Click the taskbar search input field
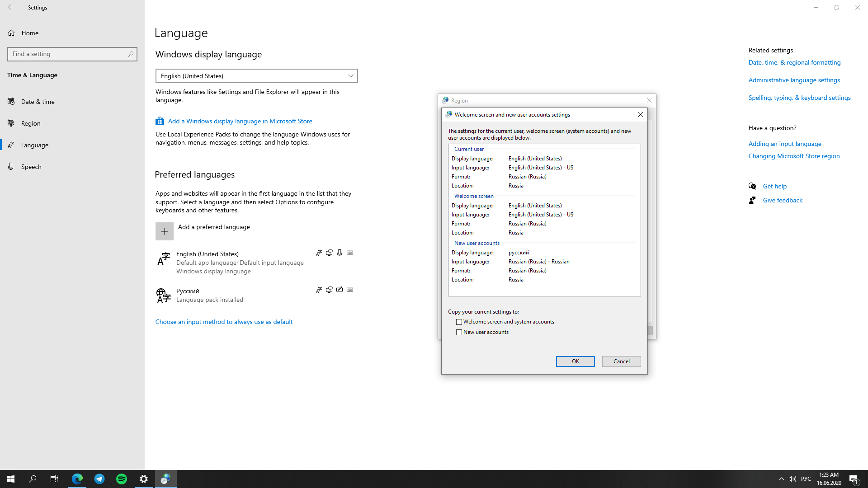Screen dimensions: 868x488 click(x=33, y=479)
